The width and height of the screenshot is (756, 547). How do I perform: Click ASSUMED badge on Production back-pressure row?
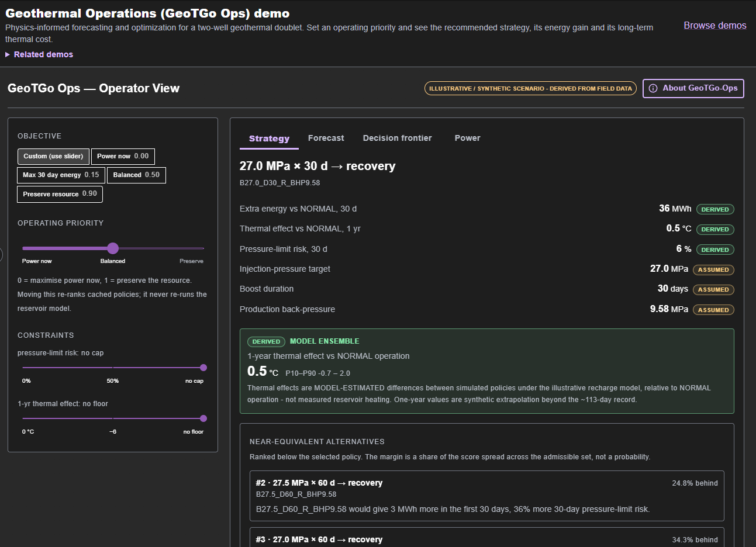coord(713,310)
